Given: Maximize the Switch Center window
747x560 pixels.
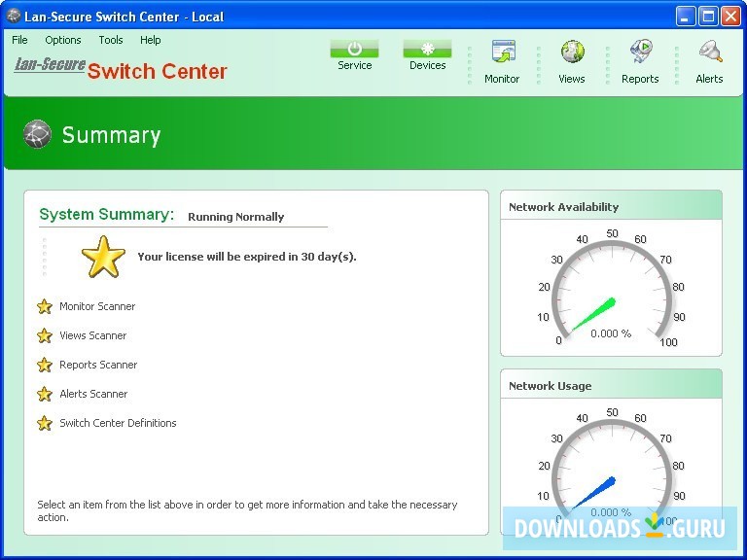Looking at the screenshot, I should pos(708,17).
